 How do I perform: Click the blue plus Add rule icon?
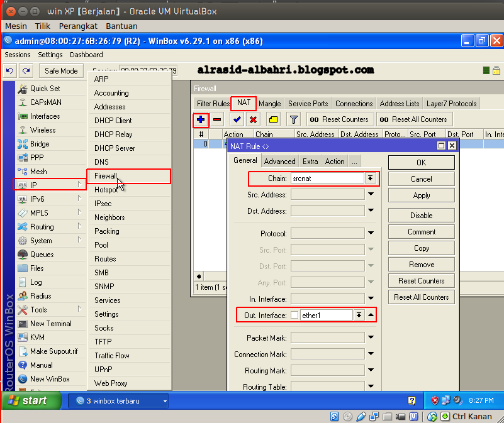click(x=201, y=120)
